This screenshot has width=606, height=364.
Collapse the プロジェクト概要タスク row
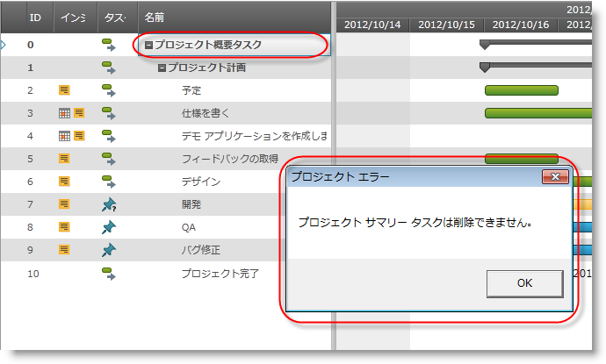point(148,45)
